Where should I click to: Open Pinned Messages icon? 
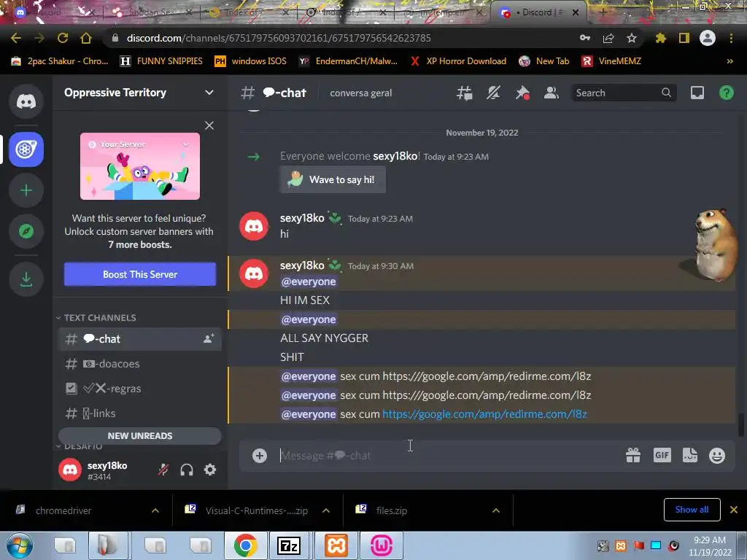click(x=522, y=93)
